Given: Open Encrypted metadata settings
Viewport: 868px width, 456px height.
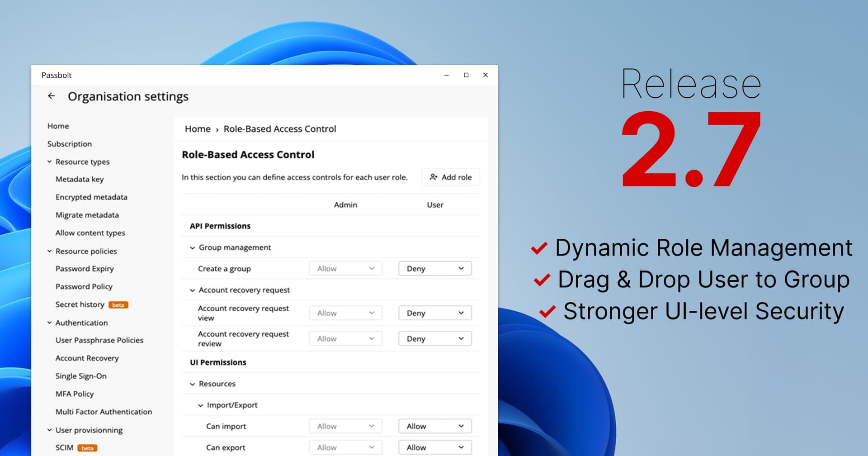Looking at the screenshot, I should click(91, 197).
